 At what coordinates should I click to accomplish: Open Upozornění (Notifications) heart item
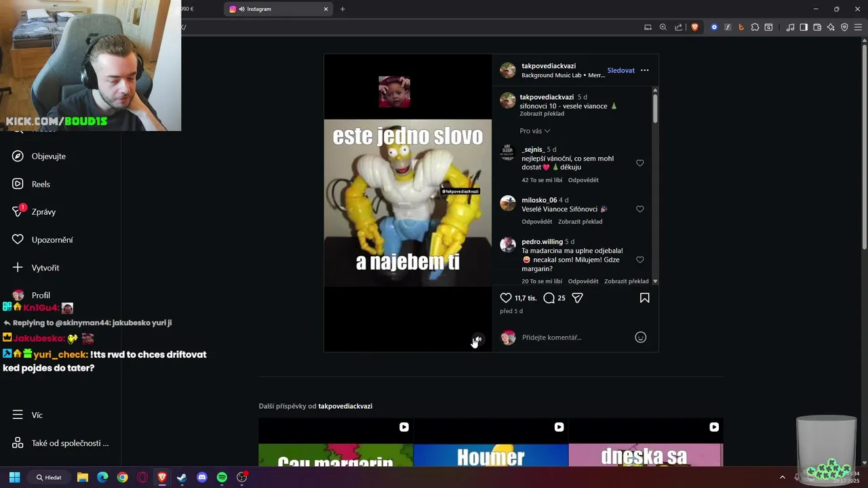coord(42,239)
